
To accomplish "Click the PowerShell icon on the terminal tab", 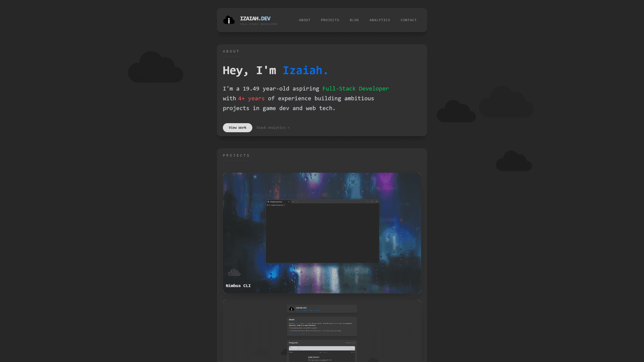I will click(x=268, y=202).
